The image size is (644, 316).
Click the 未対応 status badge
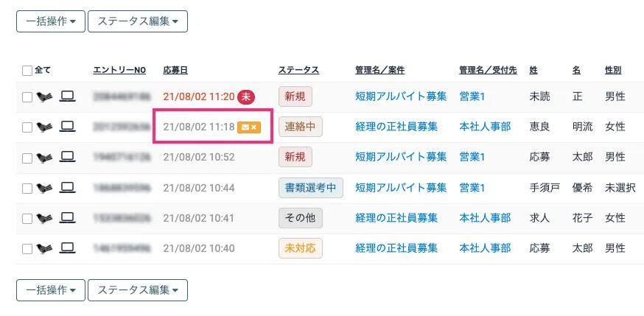point(300,248)
